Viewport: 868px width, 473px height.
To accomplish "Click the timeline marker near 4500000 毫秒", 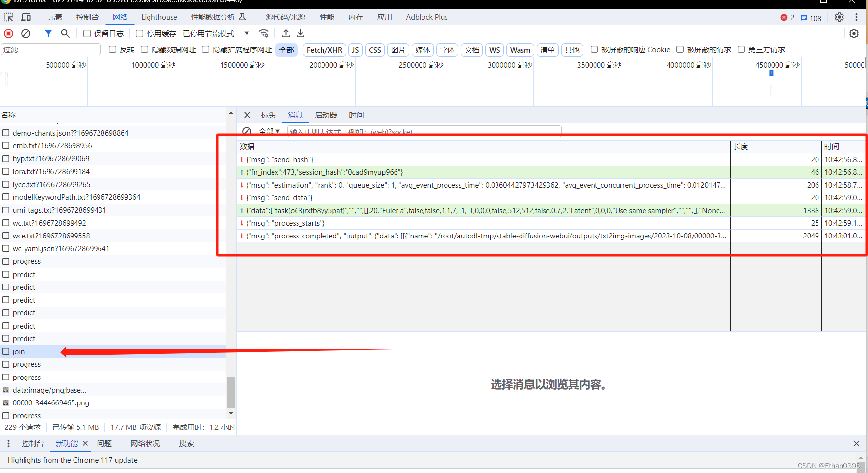I will [x=771, y=73].
